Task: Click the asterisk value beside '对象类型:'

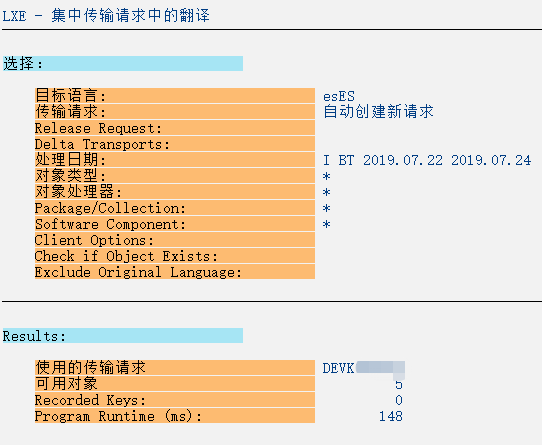Action: [327, 177]
